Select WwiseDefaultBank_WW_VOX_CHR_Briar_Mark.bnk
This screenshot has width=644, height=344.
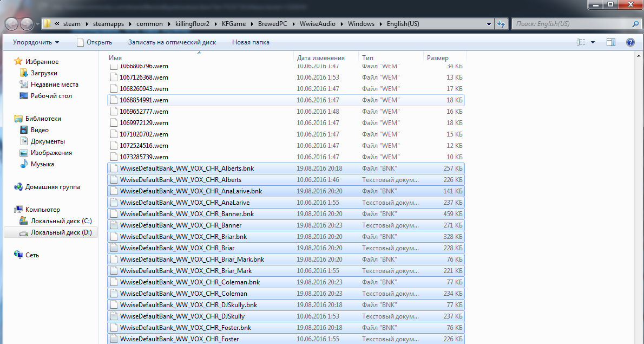coord(286,259)
